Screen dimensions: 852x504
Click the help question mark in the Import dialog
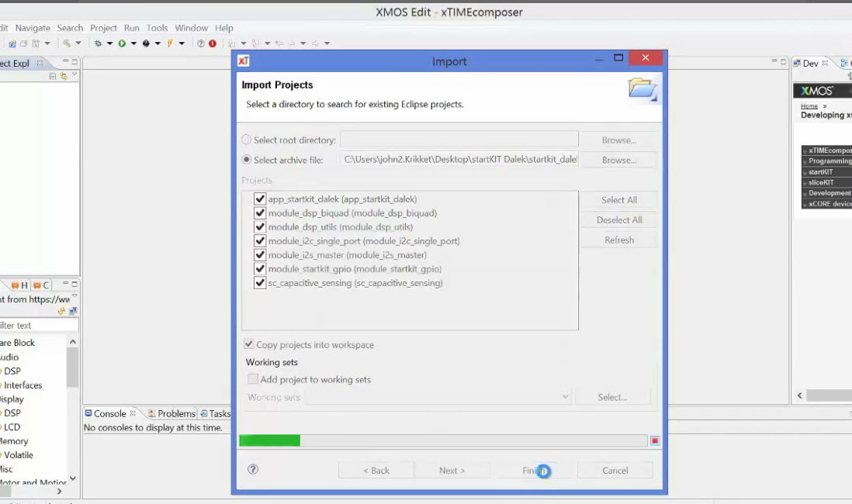tap(253, 469)
